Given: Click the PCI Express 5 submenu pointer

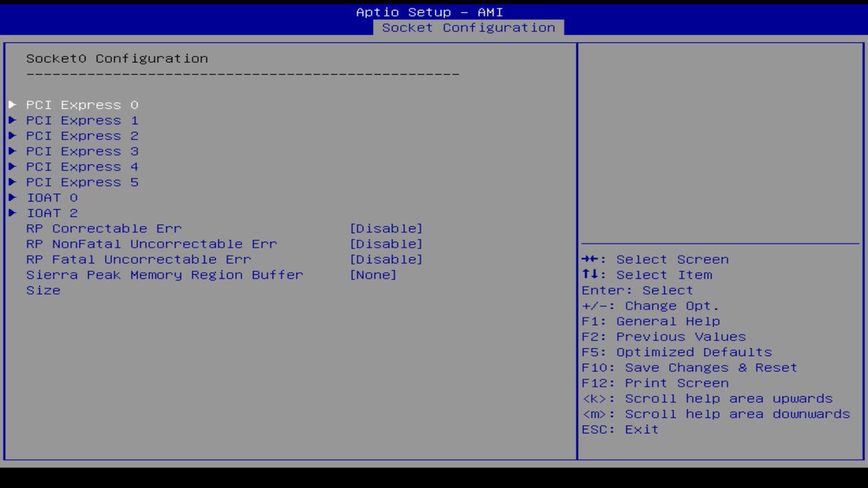Looking at the screenshot, I should coord(12,182).
